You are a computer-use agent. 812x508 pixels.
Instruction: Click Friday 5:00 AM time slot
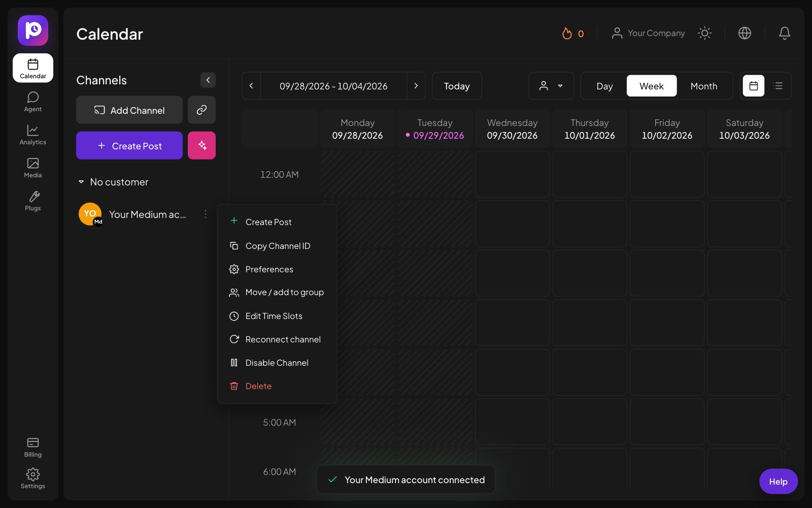click(x=667, y=422)
